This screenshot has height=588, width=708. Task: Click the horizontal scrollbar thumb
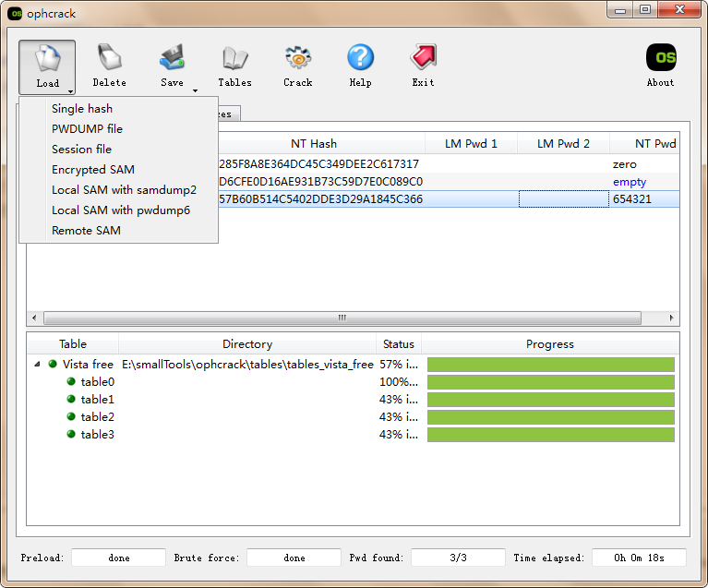point(342,318)
